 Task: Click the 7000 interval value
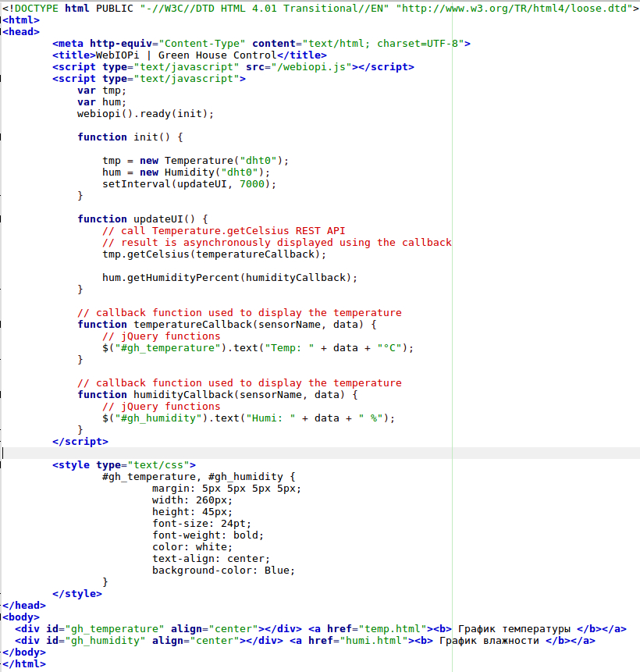click(x=252, y=184)
